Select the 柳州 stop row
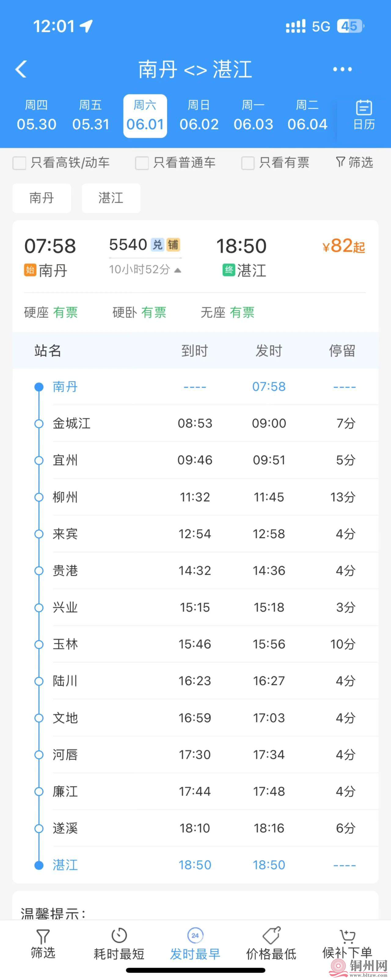391x980 pixels. [195, 497]
